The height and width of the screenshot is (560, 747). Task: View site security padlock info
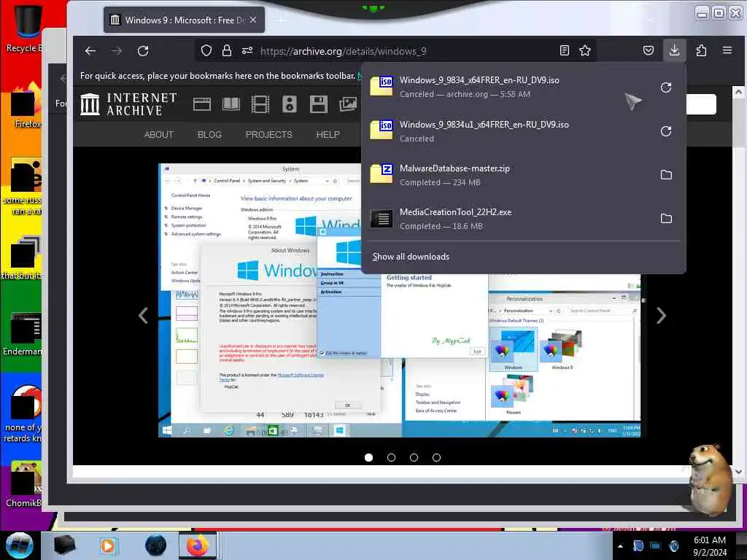227,51
